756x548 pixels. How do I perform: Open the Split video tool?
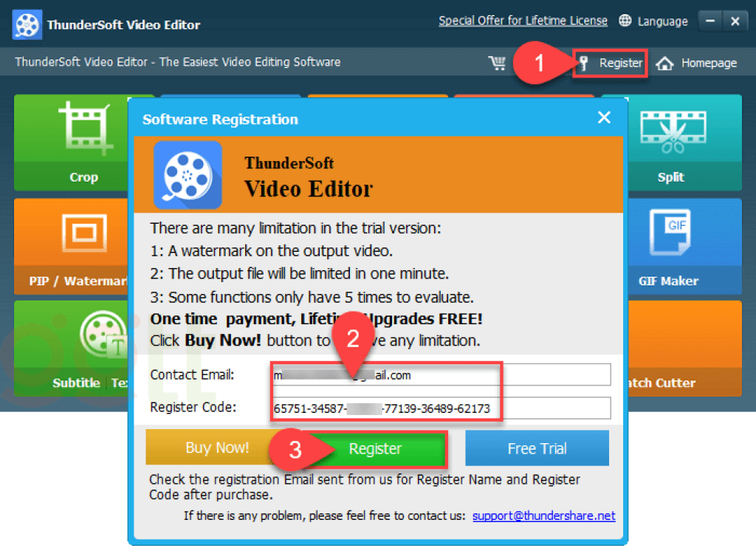tap(671, 142)
